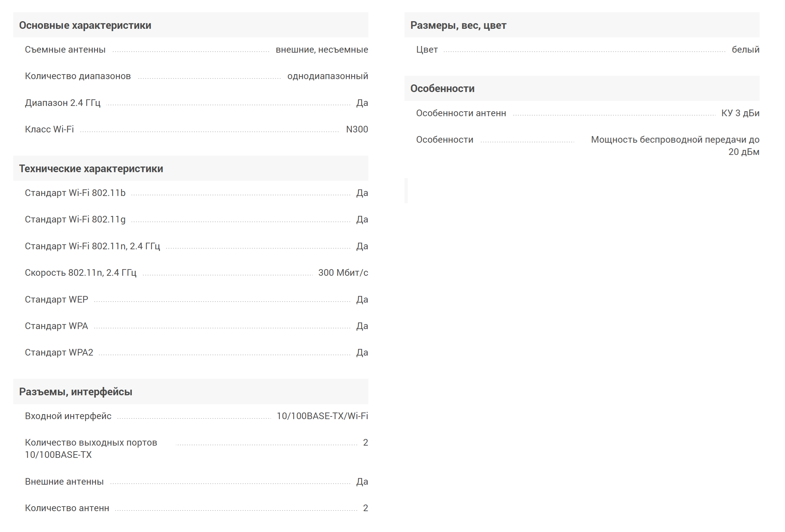Click the 'Основные характеристики' section header
Viewport: 785px width, 532px height.
coord(85,25)
